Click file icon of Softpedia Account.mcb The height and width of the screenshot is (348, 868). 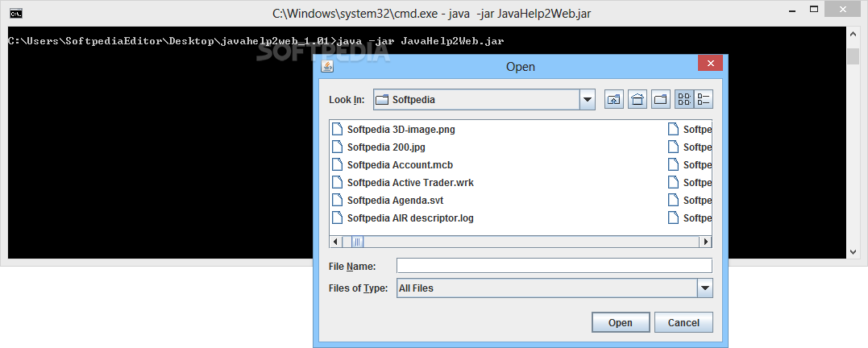coord(337,165)
